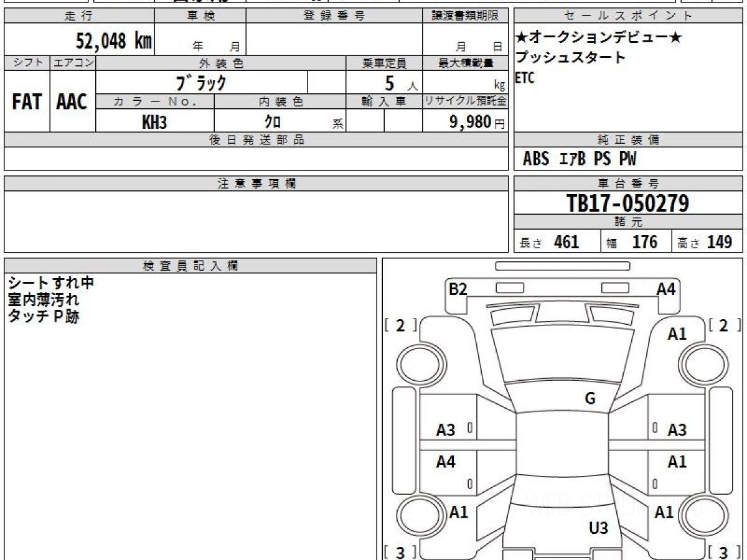Select the U3 dent mark on the trunk
This screenshot has width=747, height=560.
[x=598, y=529]
